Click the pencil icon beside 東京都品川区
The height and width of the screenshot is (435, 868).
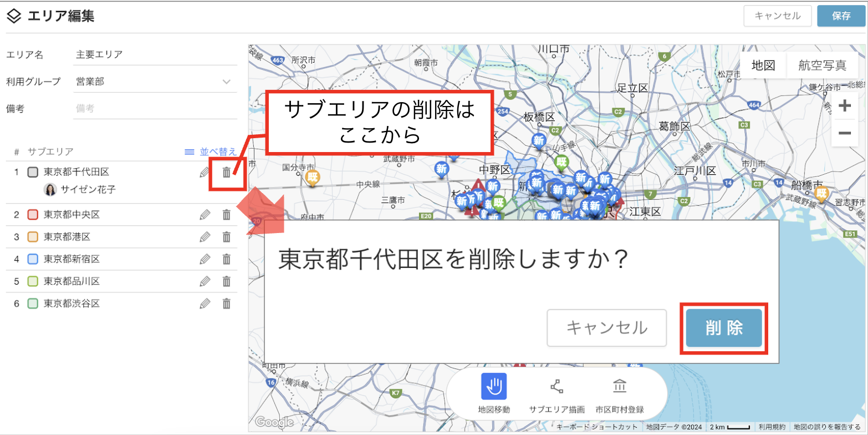coord(205,281)
